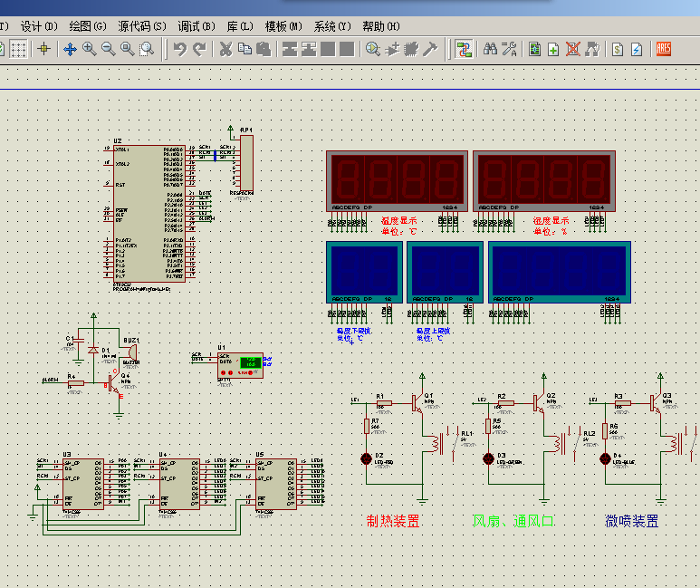Select the U4 shift register
The height and width of the screenshot is (588, 700).
[180, 484]
